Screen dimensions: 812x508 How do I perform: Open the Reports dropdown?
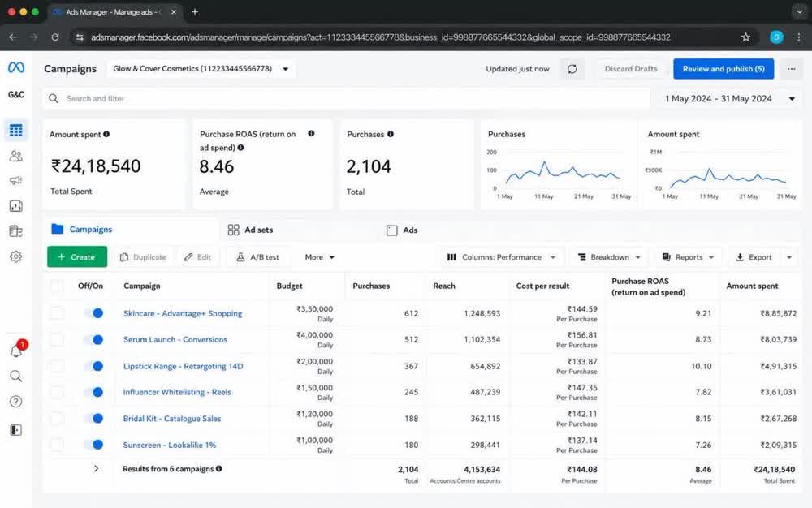click(x=689, y=257)
